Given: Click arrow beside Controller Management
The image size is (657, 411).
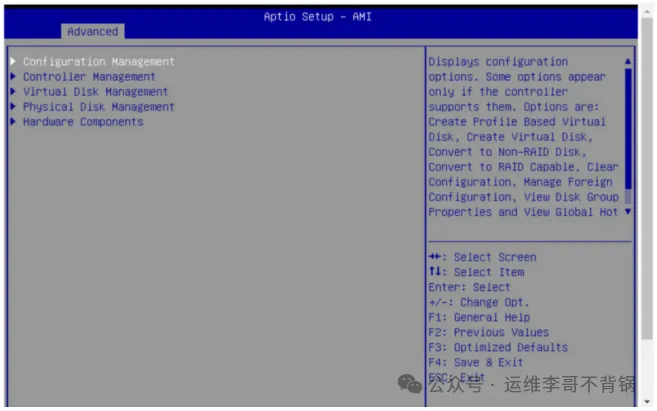Looking at the screenshot, I should click(x=13, y=77).
